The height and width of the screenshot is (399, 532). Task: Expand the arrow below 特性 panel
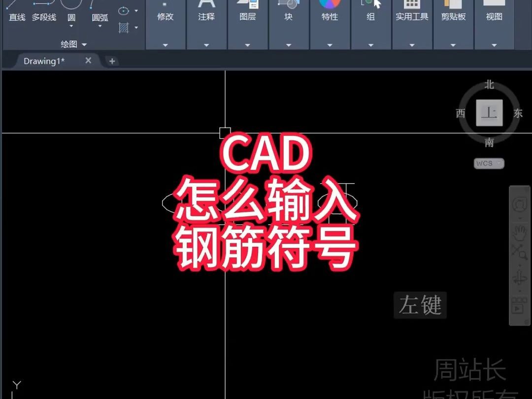(330, 45)
